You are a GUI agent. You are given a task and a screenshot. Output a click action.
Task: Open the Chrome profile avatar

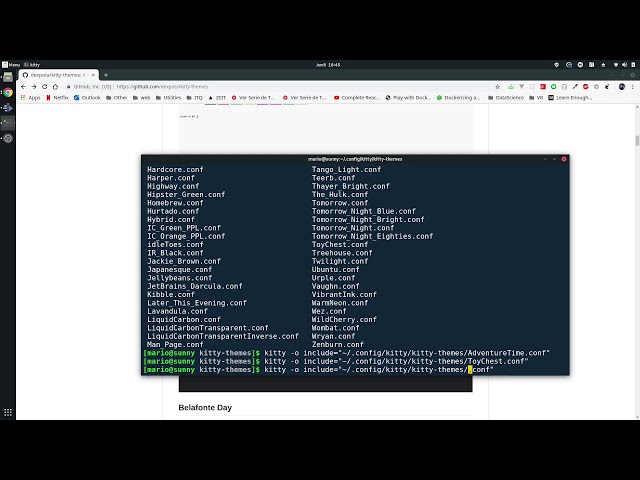(x=622, y=87)
